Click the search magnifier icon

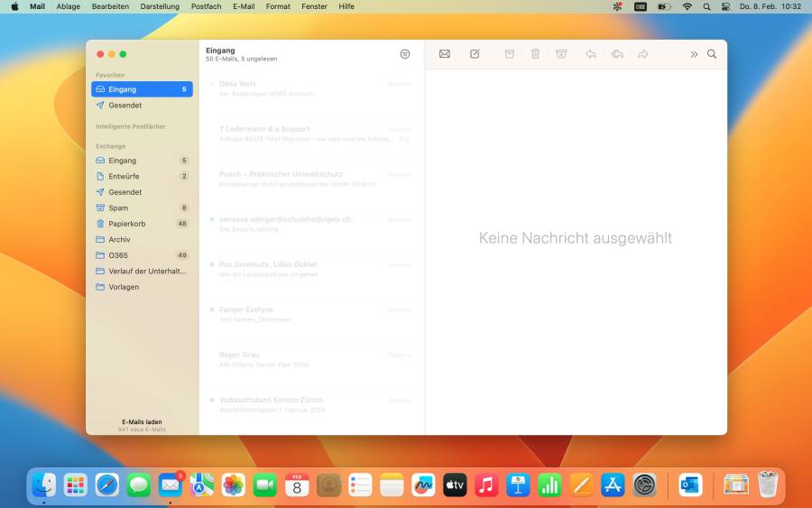(x=712, y=54)
